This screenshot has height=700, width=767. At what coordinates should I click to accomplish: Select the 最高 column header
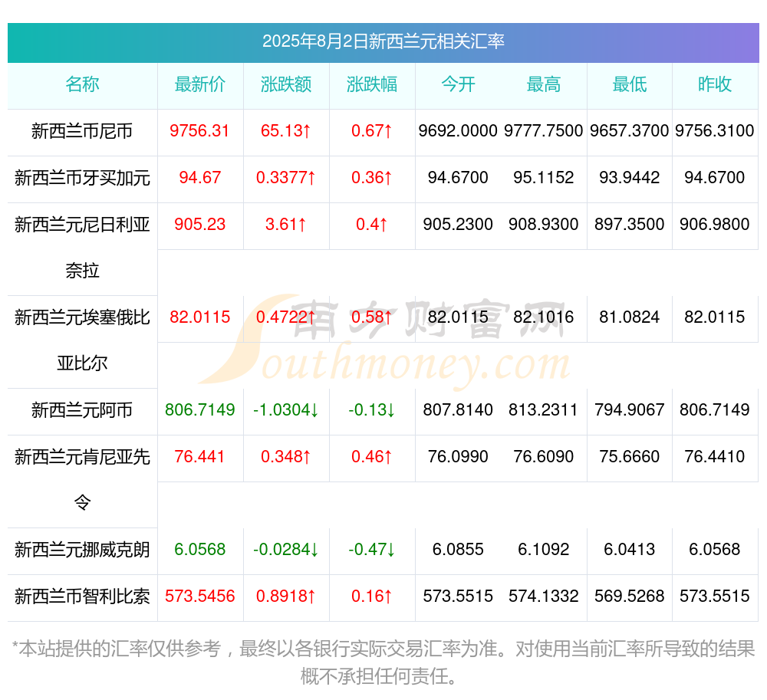click(x=544, y=84)
